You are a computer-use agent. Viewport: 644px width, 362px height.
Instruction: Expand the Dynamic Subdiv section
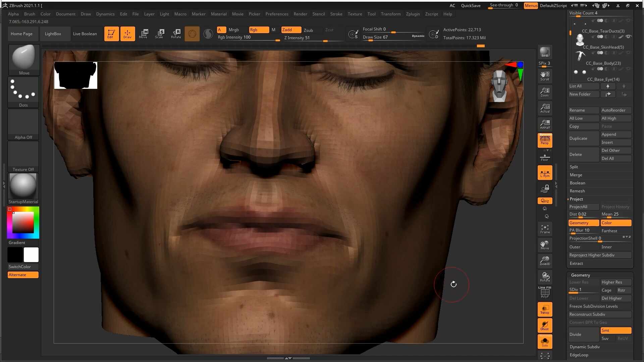tap(585, 347)
